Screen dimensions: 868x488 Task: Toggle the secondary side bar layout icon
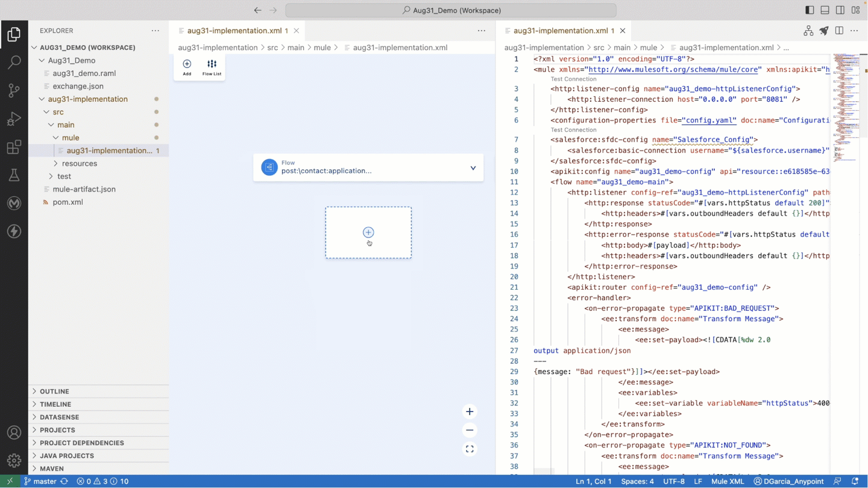pos(840,10)
